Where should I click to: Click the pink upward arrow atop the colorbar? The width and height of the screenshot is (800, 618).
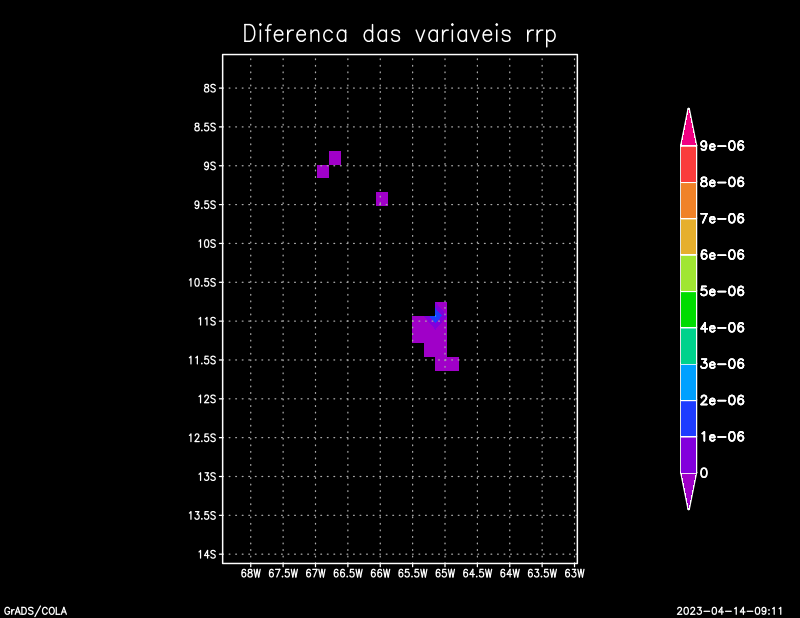688,129
